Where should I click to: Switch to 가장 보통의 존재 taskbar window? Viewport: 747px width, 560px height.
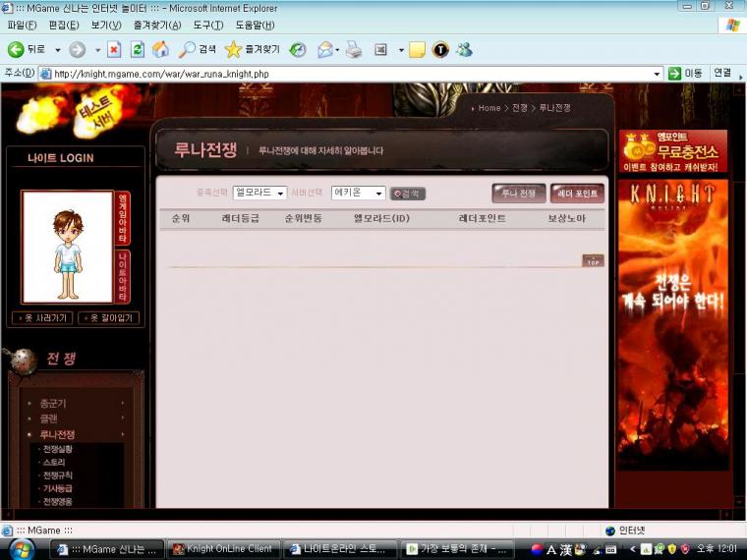point(458,549)
